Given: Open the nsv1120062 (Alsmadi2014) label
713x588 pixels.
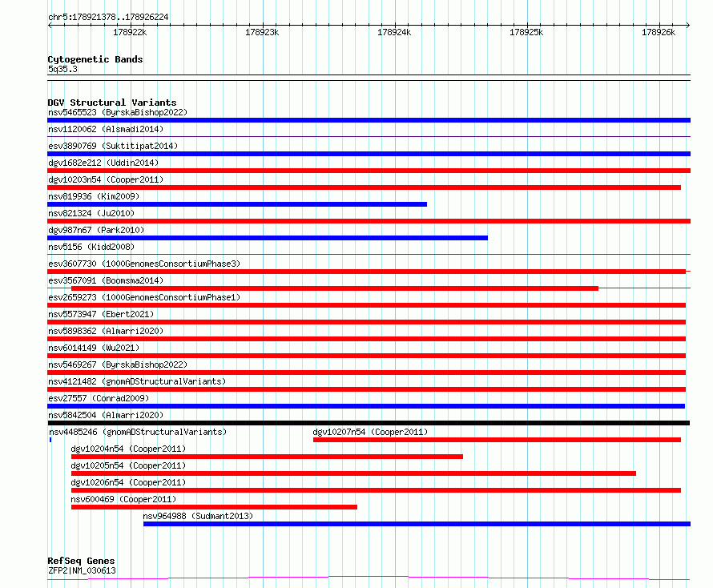Looking at the screenshot, I should 106,129.
